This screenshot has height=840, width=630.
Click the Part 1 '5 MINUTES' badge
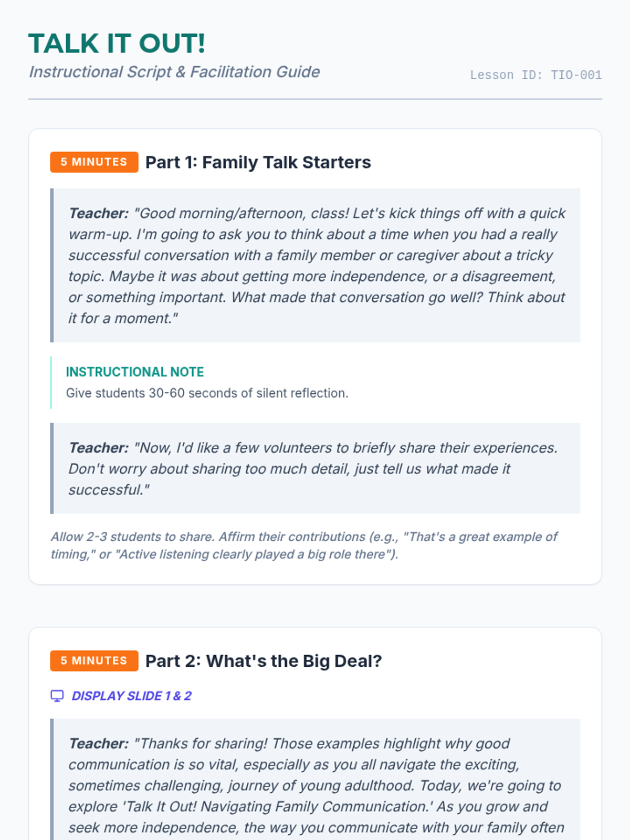(94, 162)
